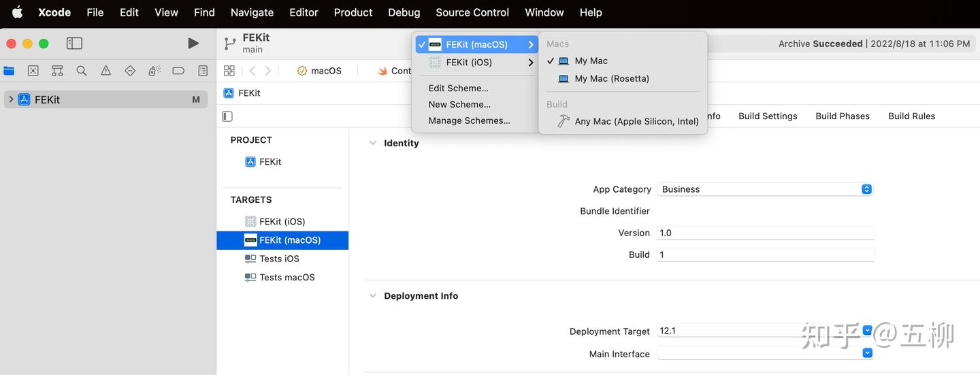Click the Archive Succeeded status text
Screen dimensions: 980x375
(821, 44)
